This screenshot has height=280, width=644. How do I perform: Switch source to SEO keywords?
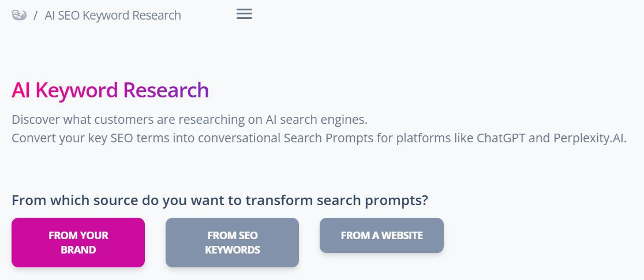(x=232, y=243)
